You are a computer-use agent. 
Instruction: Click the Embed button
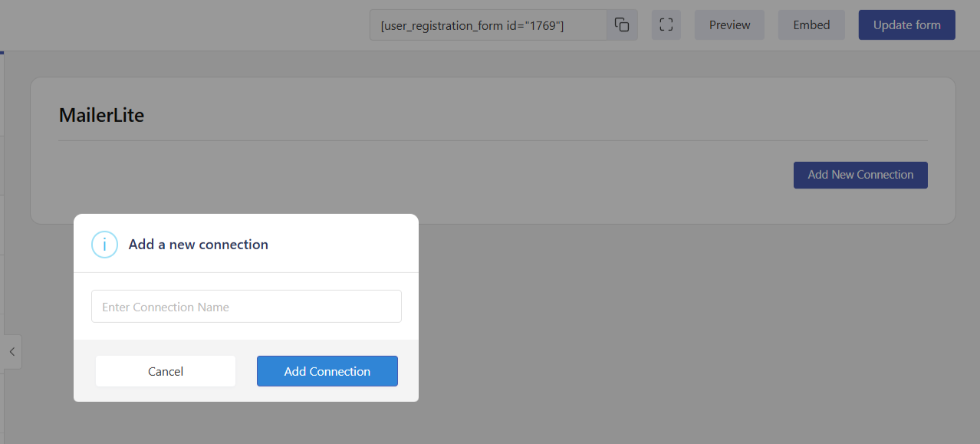[x=811, y=25]
